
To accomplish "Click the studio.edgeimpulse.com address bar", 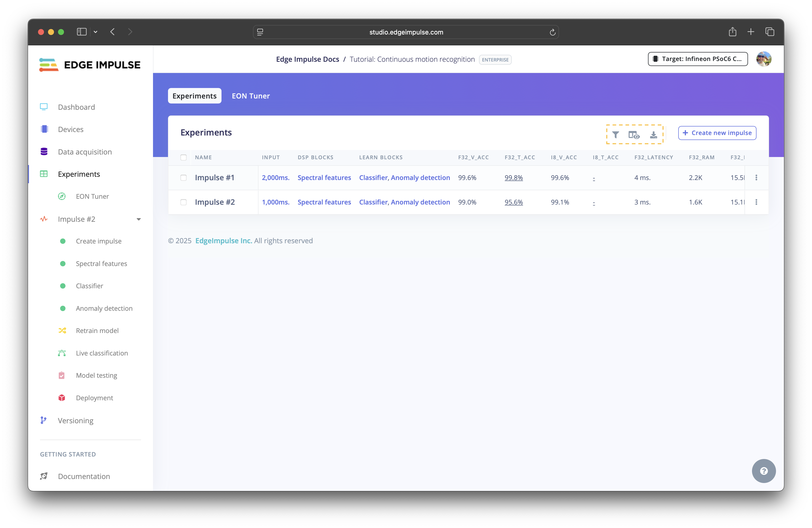I will click(x=406, y=32).
